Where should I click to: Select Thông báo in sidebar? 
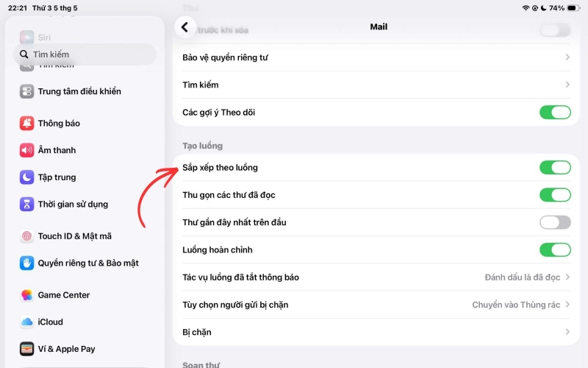pyautogui.click(x=85, y=123)
